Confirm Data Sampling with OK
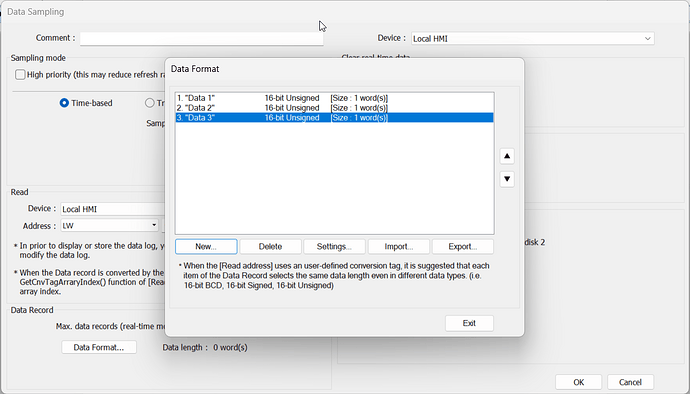690x394 pixels. 578,382
